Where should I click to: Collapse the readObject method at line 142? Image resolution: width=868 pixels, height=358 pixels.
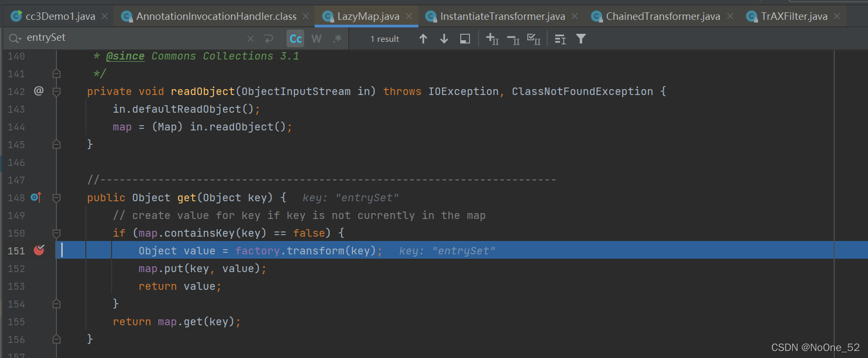point(56,91)
